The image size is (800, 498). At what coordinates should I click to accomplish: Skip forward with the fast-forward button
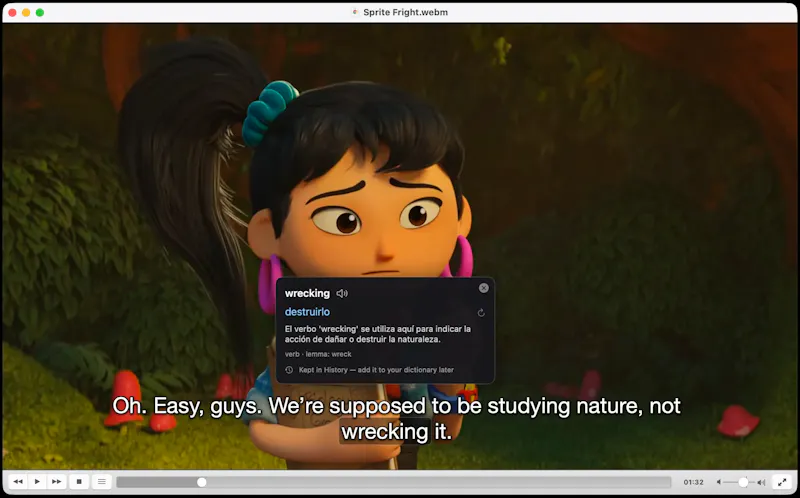pos(57,482)
